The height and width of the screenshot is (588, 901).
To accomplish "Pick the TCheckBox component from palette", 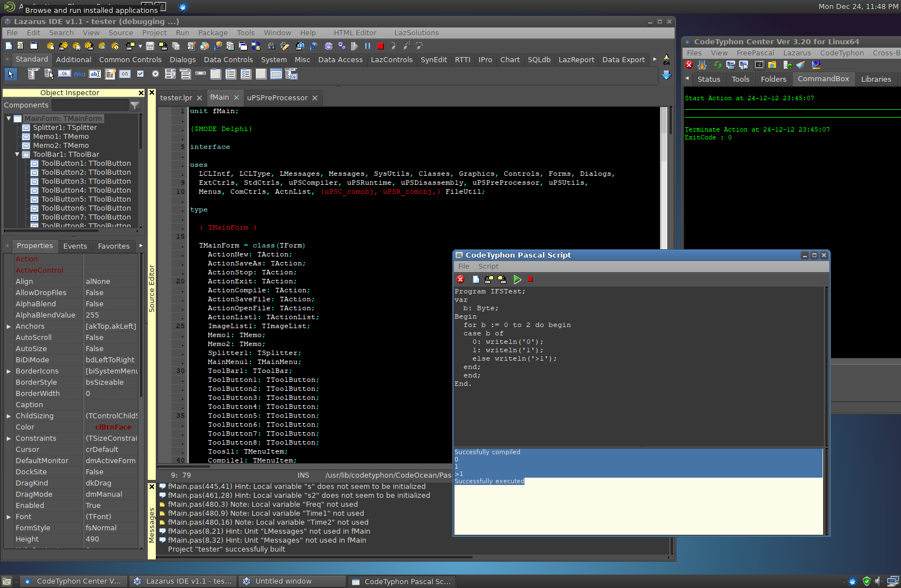I will click(x=140, y=74).
